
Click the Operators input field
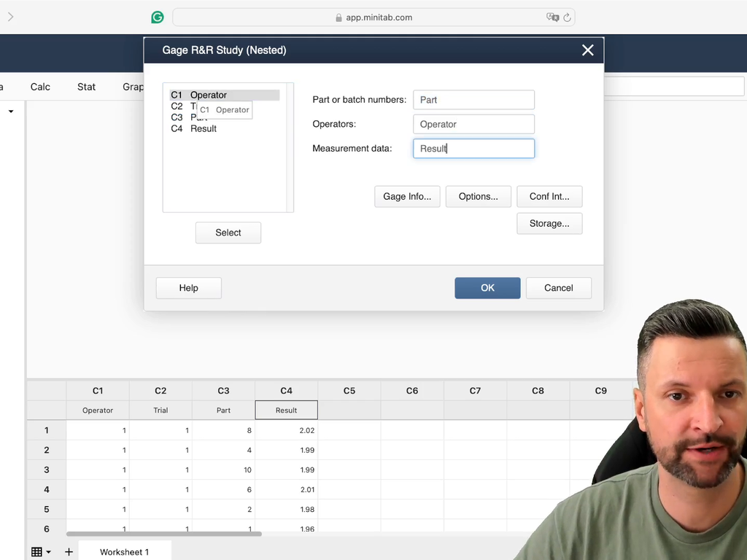[x=473, y=124]
